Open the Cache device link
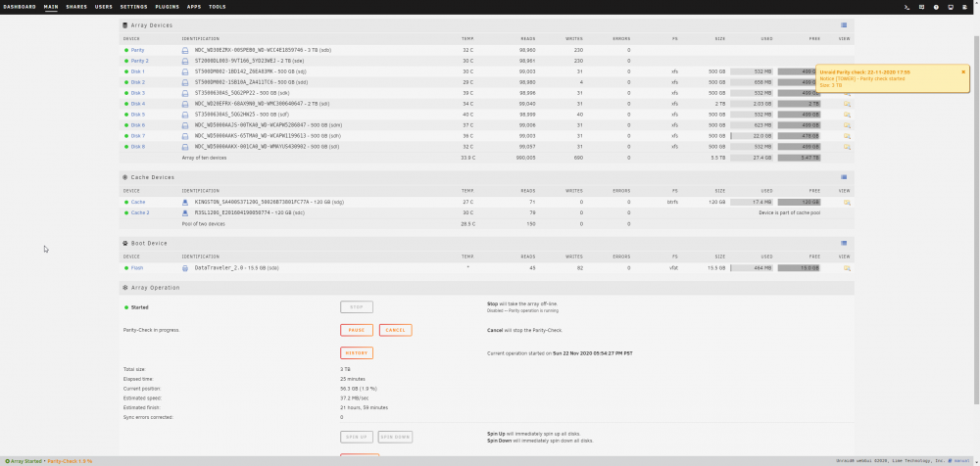 point(137,203)
